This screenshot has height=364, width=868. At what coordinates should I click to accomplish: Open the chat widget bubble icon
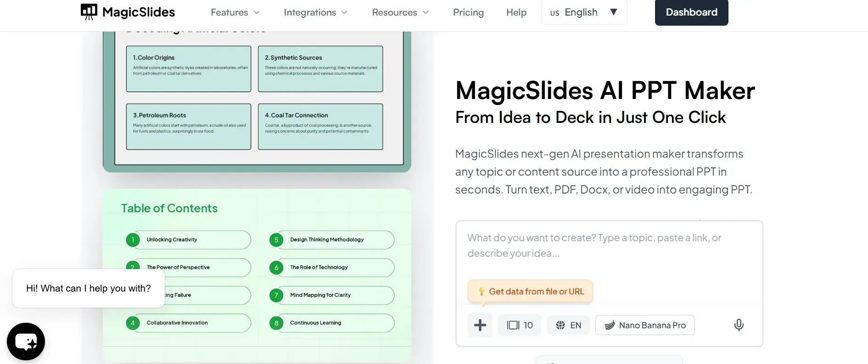click(26, 342)
